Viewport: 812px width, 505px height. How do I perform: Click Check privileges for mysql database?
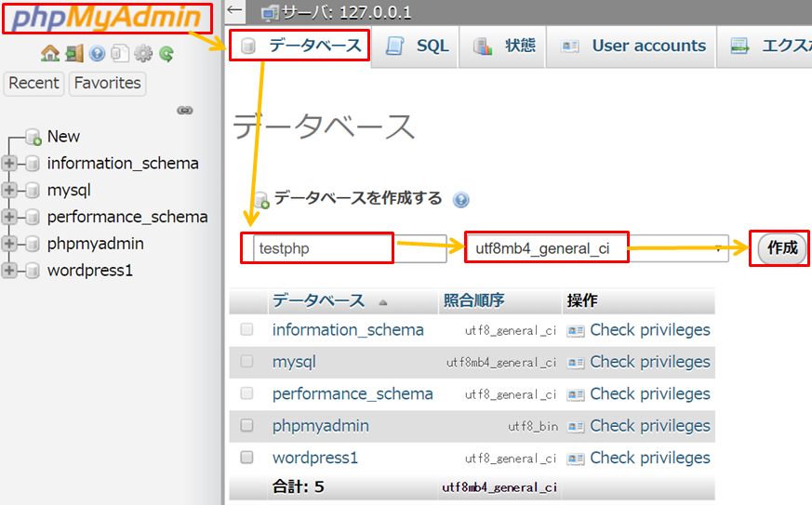[649, 362]
